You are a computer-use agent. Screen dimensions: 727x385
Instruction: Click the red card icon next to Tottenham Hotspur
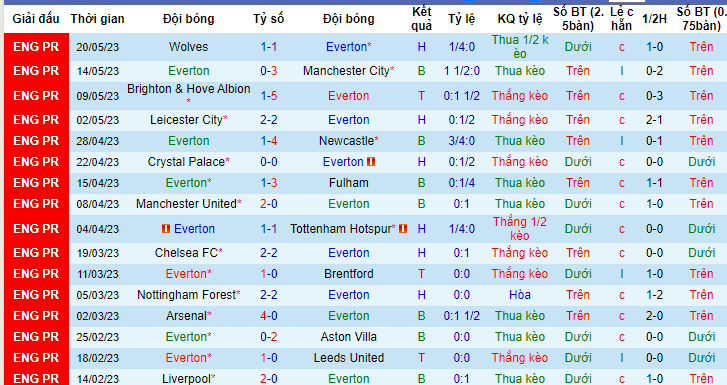click(403, 229)
